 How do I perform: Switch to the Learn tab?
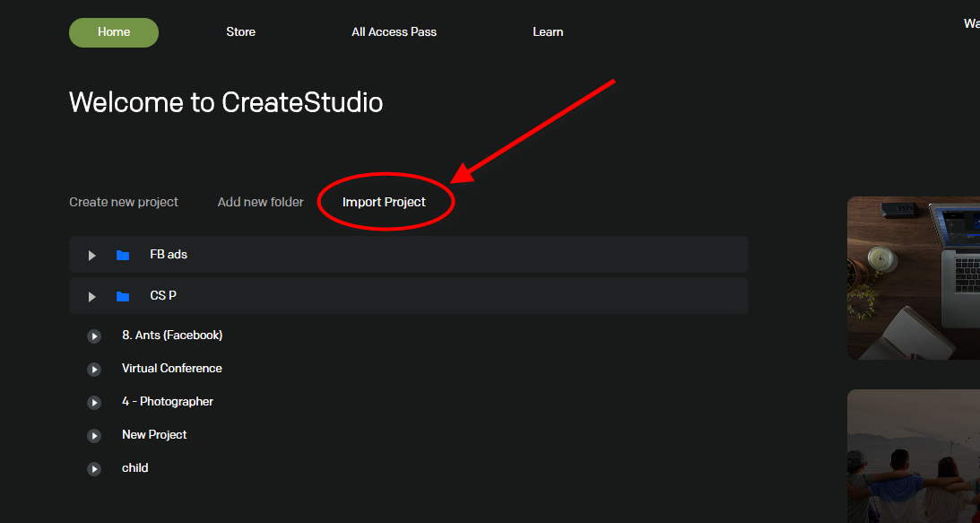548,32
